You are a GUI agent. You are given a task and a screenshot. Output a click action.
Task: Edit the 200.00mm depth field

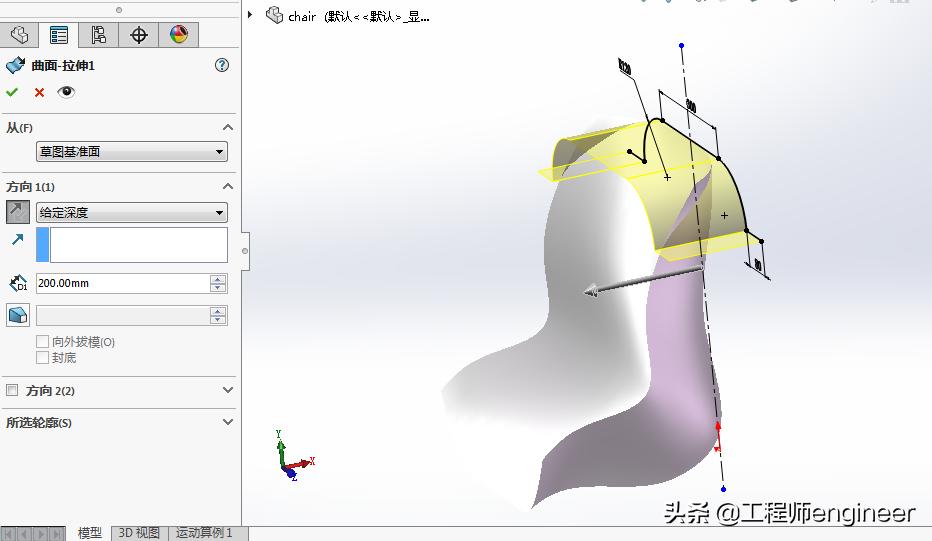(122, 284)
